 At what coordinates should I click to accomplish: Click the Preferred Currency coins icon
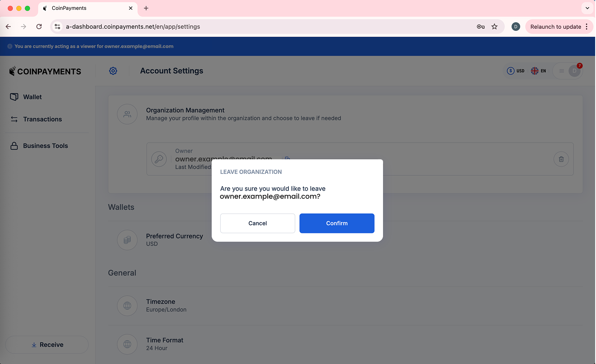click(127, 240)
